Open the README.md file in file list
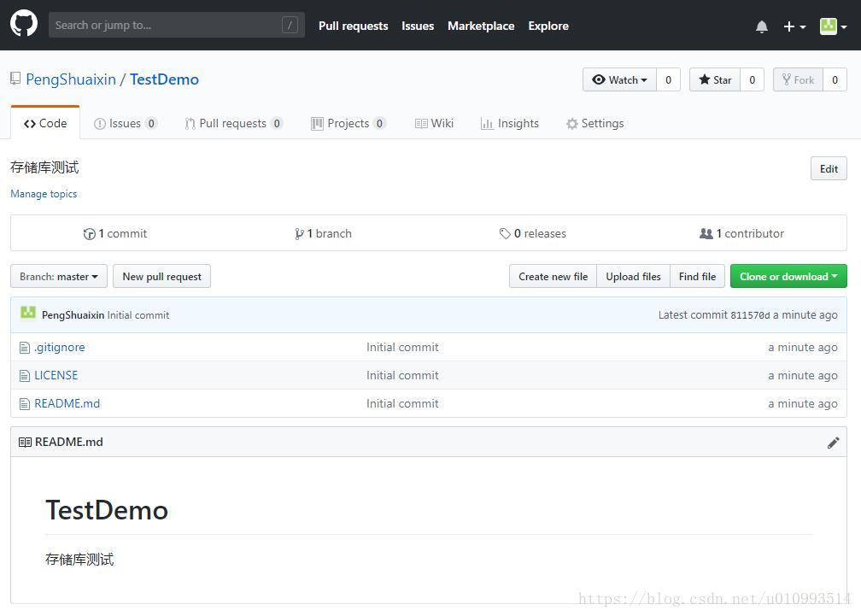The height and width of the screenshot is (616, 861). (x=67, y=403)
